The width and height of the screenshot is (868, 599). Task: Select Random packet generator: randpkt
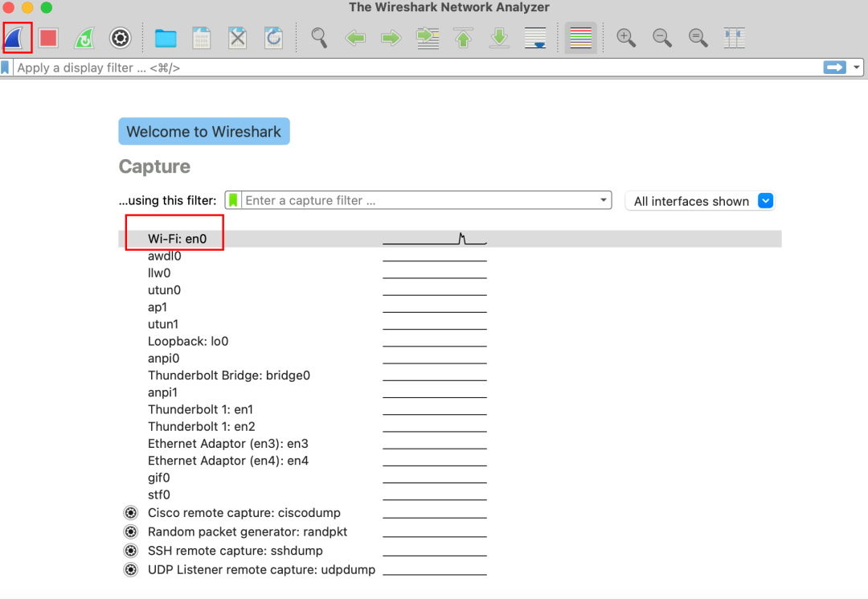(x=247, y=531)
